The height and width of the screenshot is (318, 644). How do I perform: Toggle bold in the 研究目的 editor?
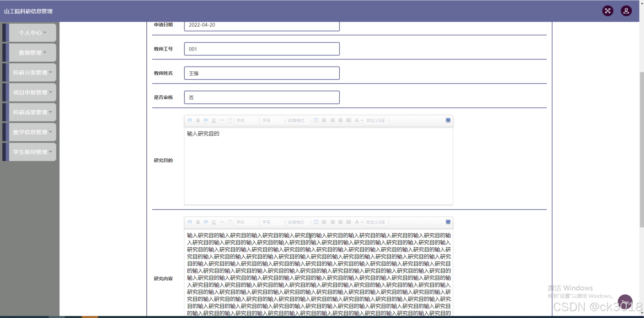pyautogui.click(x=198, y=120)
